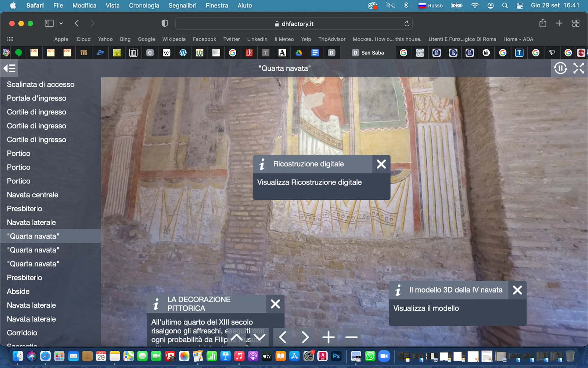
Task: Collapse the room list sidebar menu icon
Action: coord(9,68)
